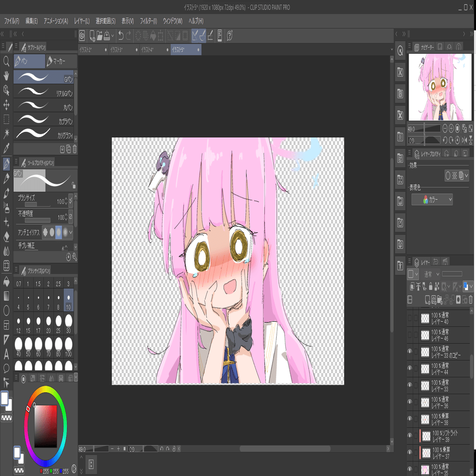The image size is (476, 476).
Task: Click the Undo arrow in command bar
Action: pos(121,36)
